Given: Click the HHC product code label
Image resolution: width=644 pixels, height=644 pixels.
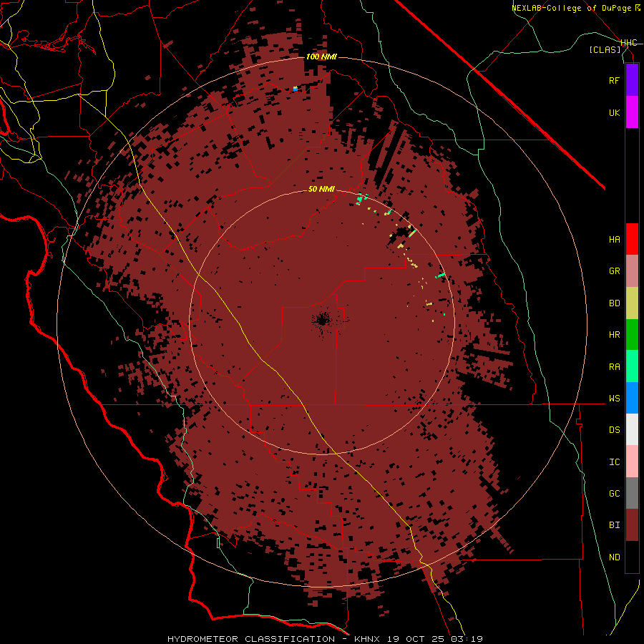Looking at the screenshot, I should coord(628,43).
